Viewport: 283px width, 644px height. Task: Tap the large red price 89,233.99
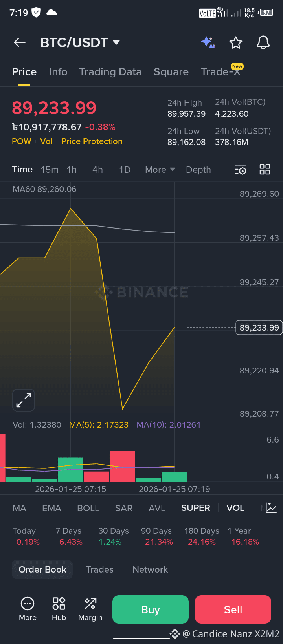pos(54,108)
